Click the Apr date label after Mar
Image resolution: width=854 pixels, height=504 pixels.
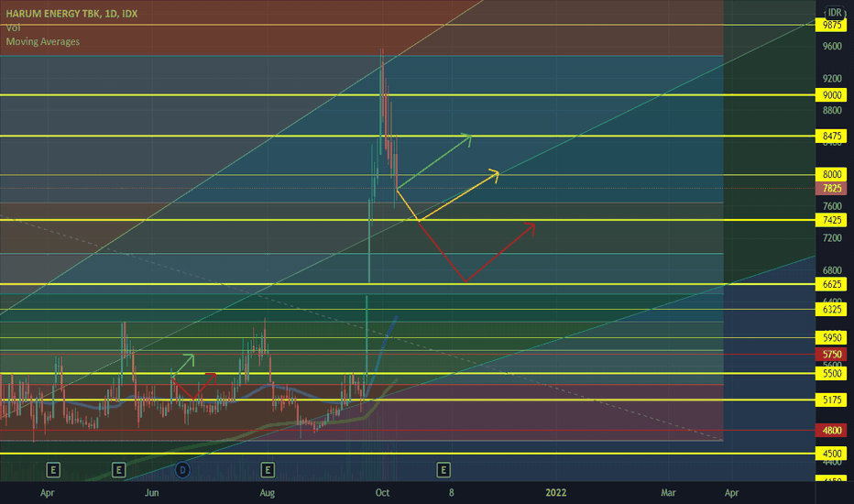[x=731, y=493]
